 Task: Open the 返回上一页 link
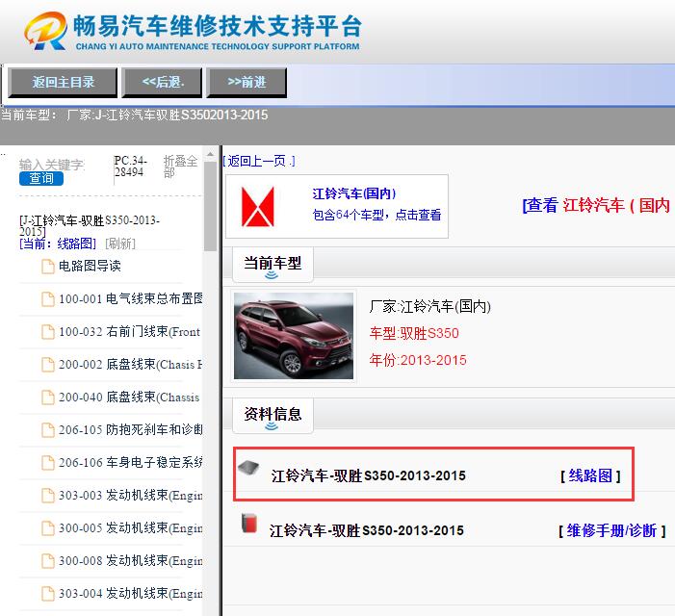259,161
